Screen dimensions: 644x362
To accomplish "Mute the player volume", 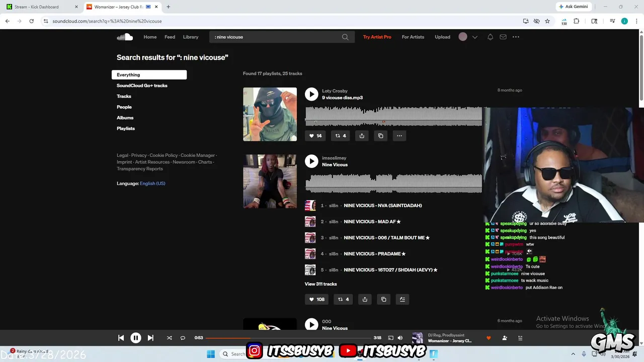I will click(x=400, y=338).
